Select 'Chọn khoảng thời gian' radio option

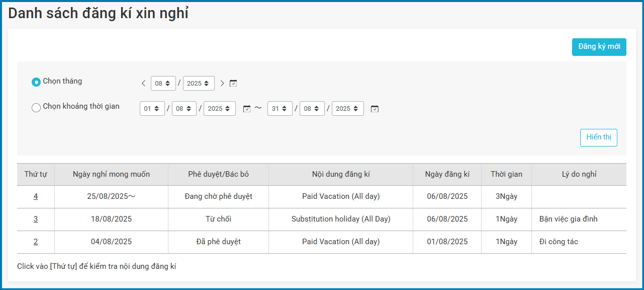coord(36,107)
